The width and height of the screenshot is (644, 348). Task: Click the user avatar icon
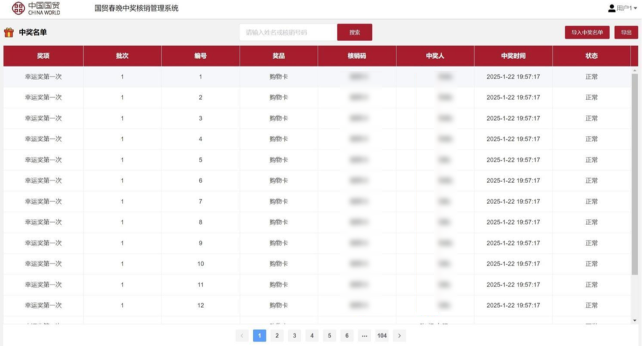611,9
